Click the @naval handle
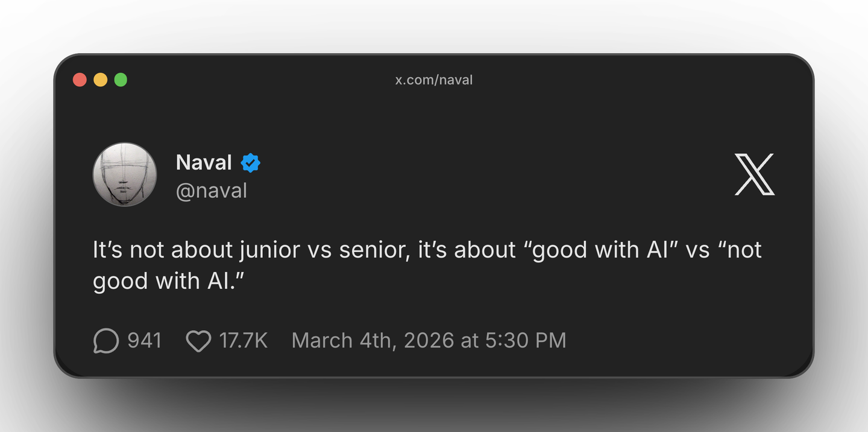This screenshot has width=868, height=432. [x=212, y=191]
